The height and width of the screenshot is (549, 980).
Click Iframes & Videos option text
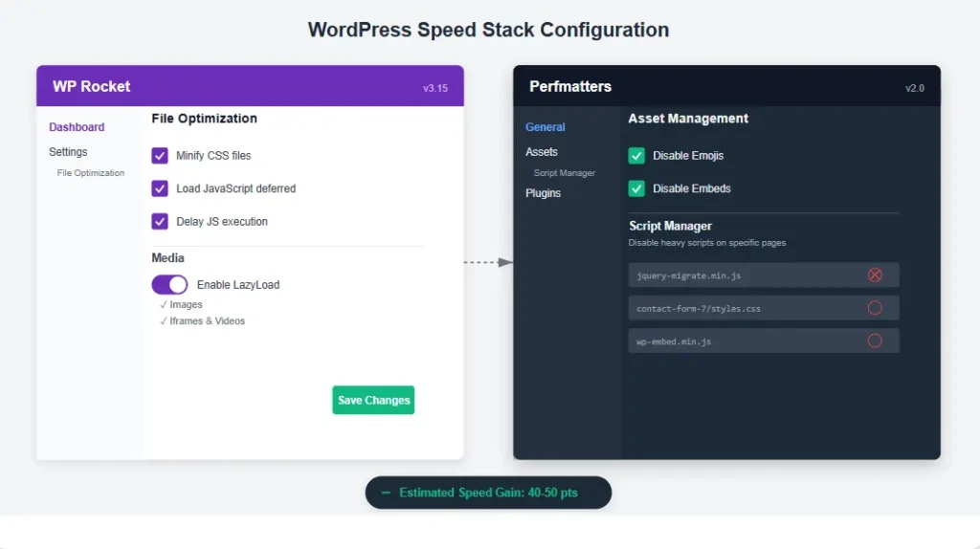pos(207,321)
